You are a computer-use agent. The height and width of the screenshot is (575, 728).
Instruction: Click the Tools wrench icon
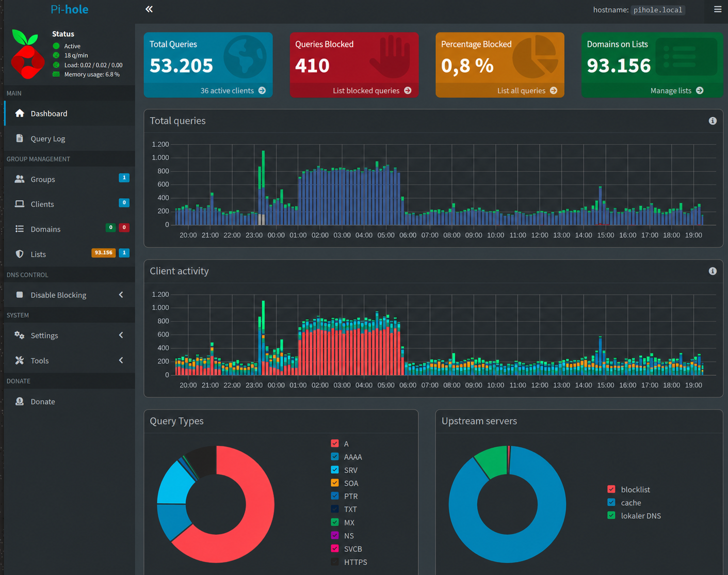pos(20,360)
